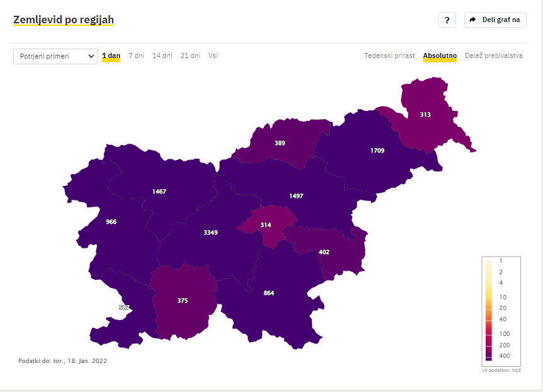The image size is (543, 392).
Task: Click the question mark help icon
Action: pos(447,20)
